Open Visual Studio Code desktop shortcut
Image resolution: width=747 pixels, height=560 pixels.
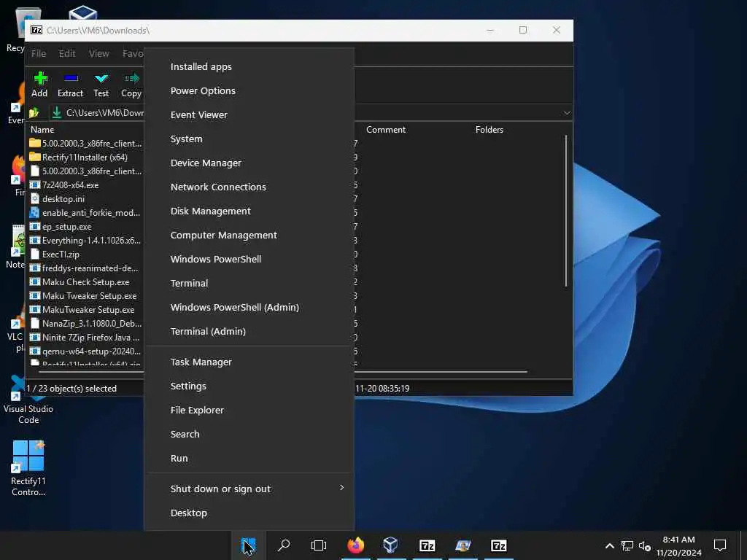pos(28,399)
